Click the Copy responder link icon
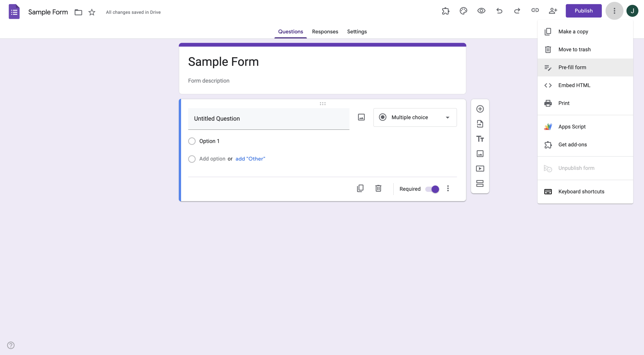 click(535, 11)
